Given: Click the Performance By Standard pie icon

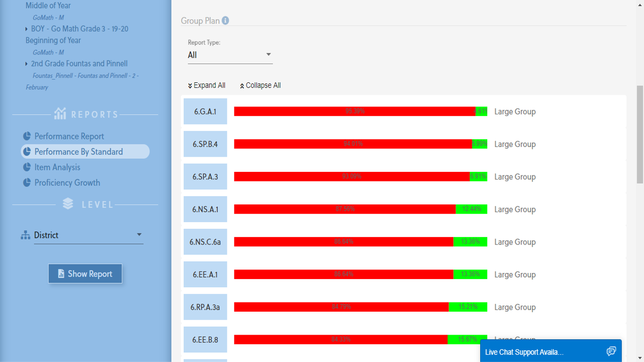Looking at the screenshot, I should [27, 152].
